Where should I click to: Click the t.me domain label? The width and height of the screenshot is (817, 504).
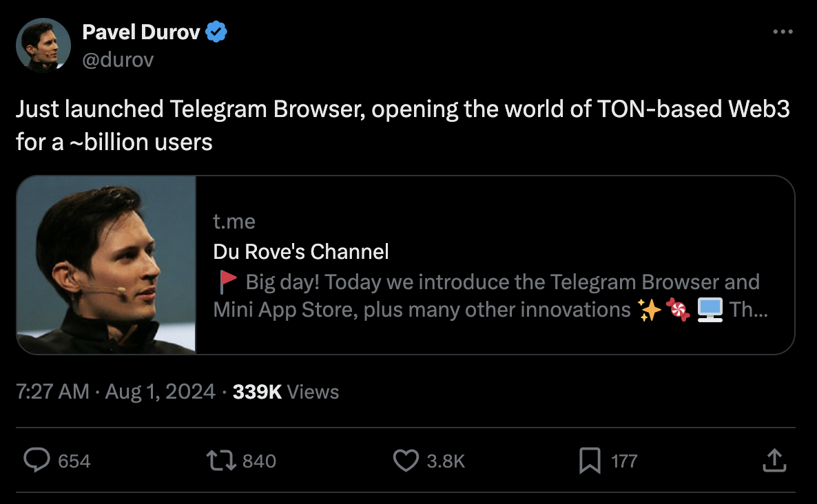click(x=234, y=221)
